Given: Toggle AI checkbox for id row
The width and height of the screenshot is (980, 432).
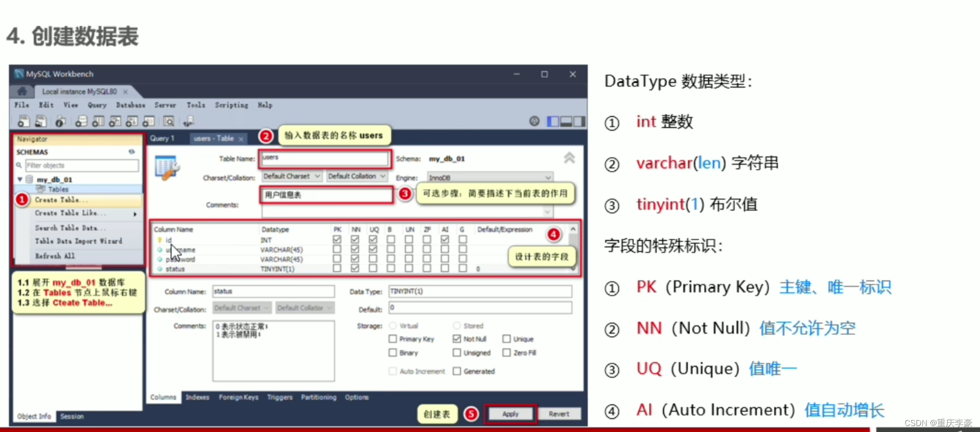Looking at the screenshot, I should point(445,239).
